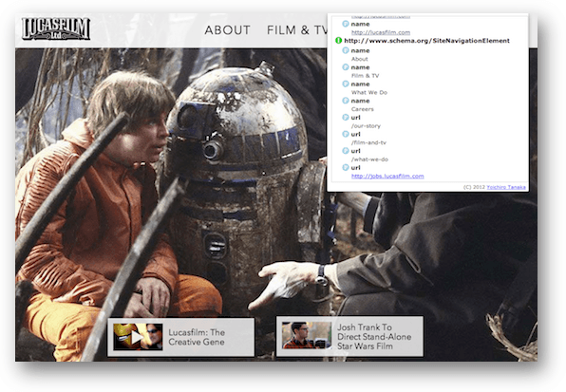Viewport: 566px width, 392px height.
Task: Open 'Josh Trank To Direct Stand-Alone Star Wars Film'
Action: (374, 336)
